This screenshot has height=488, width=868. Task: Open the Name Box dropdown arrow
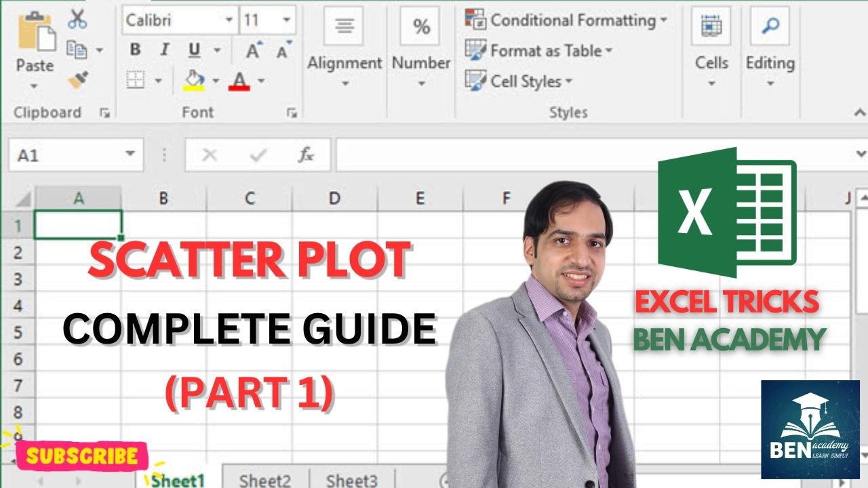click(131, 155)
